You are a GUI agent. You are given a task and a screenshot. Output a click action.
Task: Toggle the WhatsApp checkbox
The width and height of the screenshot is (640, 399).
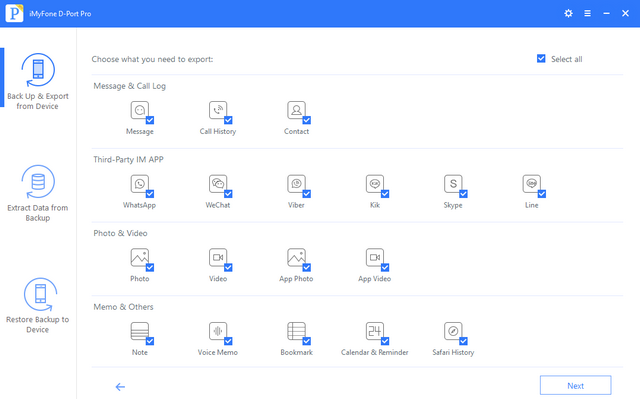click(x=150, y=194)
